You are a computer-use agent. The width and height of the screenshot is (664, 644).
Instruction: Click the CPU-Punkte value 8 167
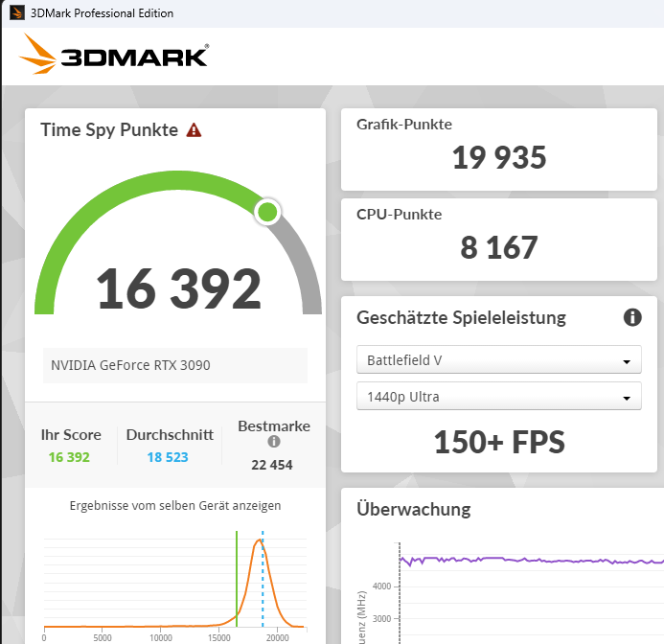point(499,247)
